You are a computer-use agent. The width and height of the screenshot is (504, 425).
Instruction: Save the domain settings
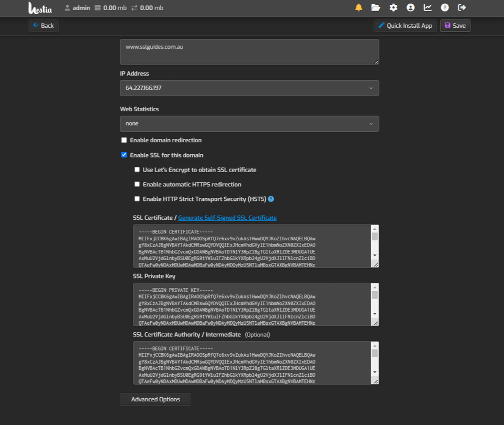455,25
